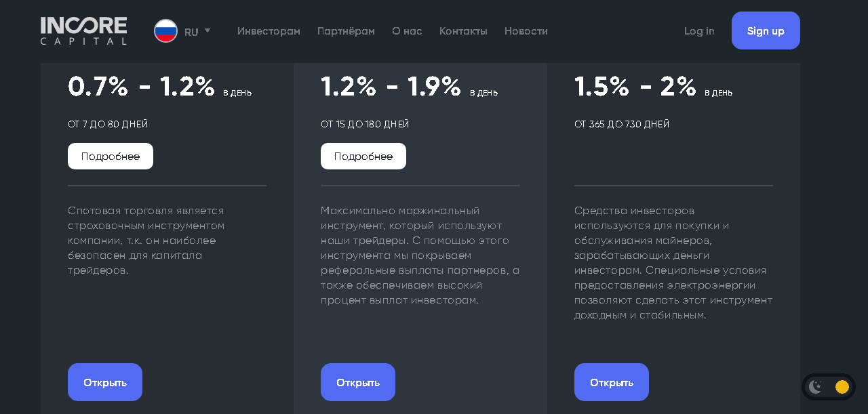This screenshot has width=868, height=414.
Task: Open the RU language selector label
Action: (191, 32)
